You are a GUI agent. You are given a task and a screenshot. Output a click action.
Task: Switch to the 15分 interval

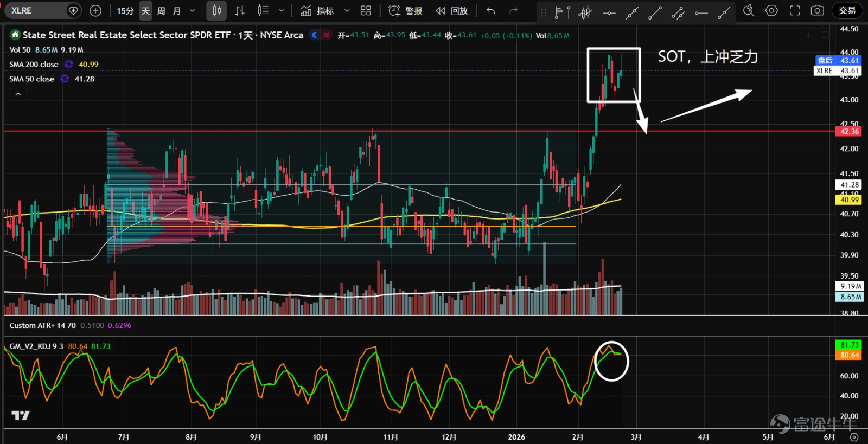[125, 11]
